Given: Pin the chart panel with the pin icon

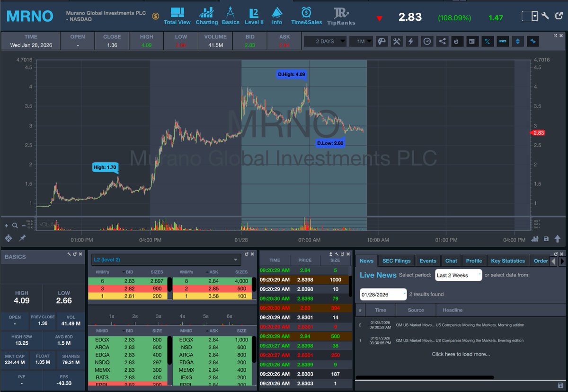Looking at the screenshot, I should coord(22,238).
